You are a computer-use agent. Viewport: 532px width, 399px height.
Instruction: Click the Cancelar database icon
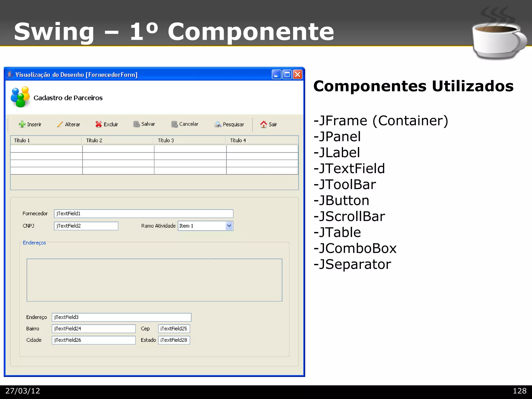click(175, 124)
